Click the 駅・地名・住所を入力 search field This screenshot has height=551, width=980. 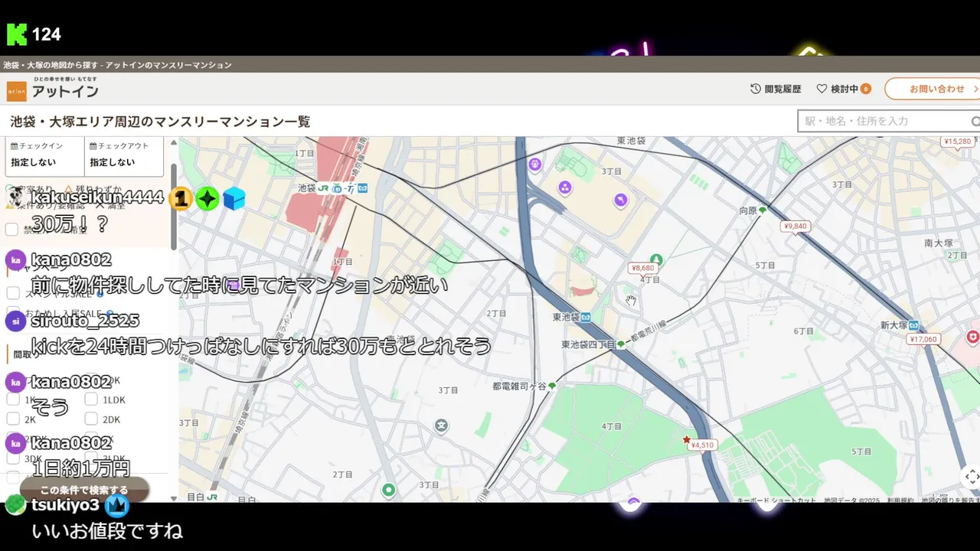(x=888, y=121)
